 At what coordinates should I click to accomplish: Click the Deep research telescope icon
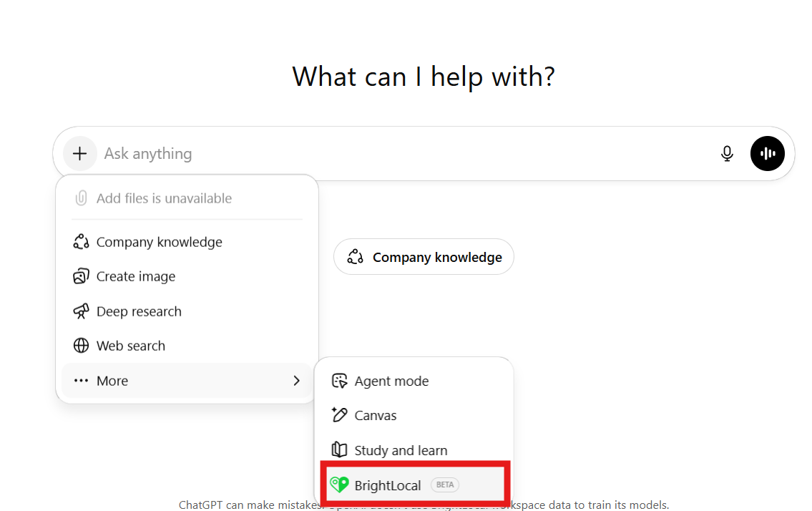[x=82, y=311]
